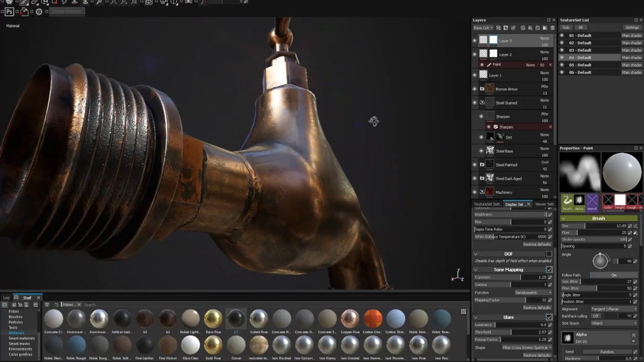Open the Alignment dropdown set to Tangent Planar
The height and width of the screenshot is (362, 644).
click(615, 309)
